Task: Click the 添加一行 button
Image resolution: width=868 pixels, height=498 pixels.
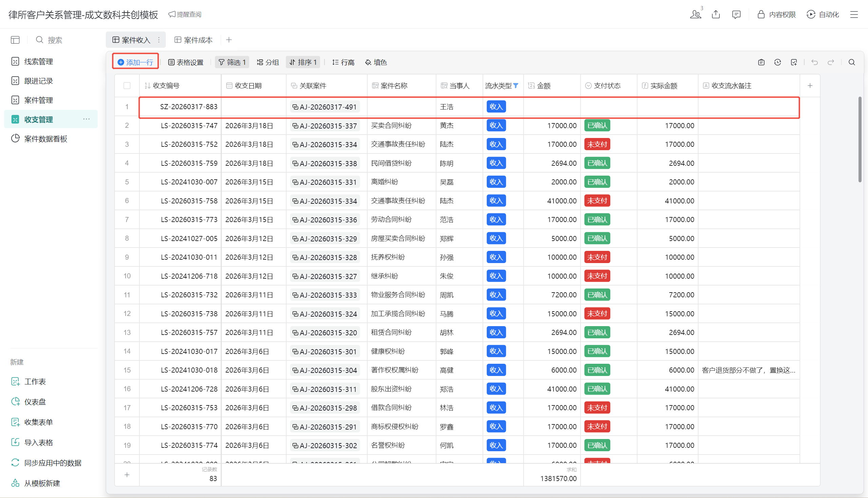Action: [x=135, y=62]
